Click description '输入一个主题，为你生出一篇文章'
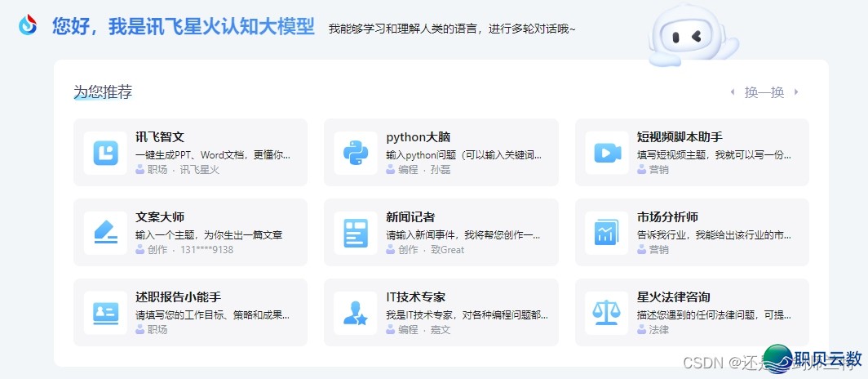This screenshot has width=868, height=379. (209, 235)
